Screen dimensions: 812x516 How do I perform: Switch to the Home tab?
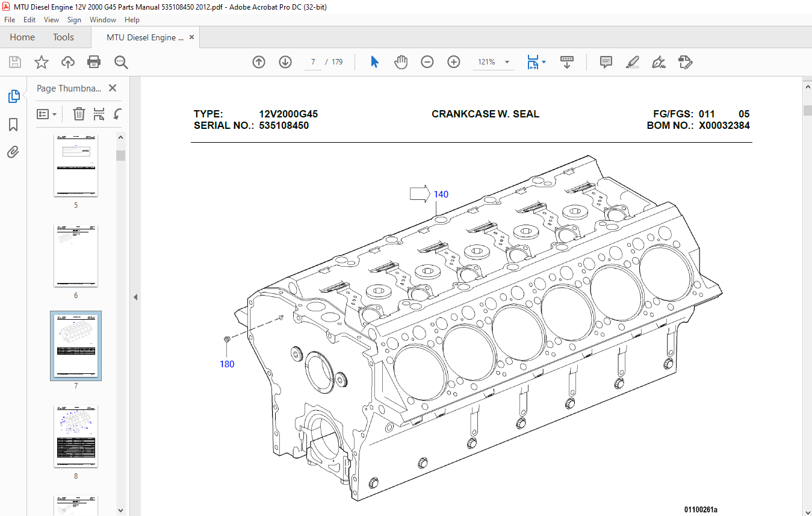[x=22, y=37]
